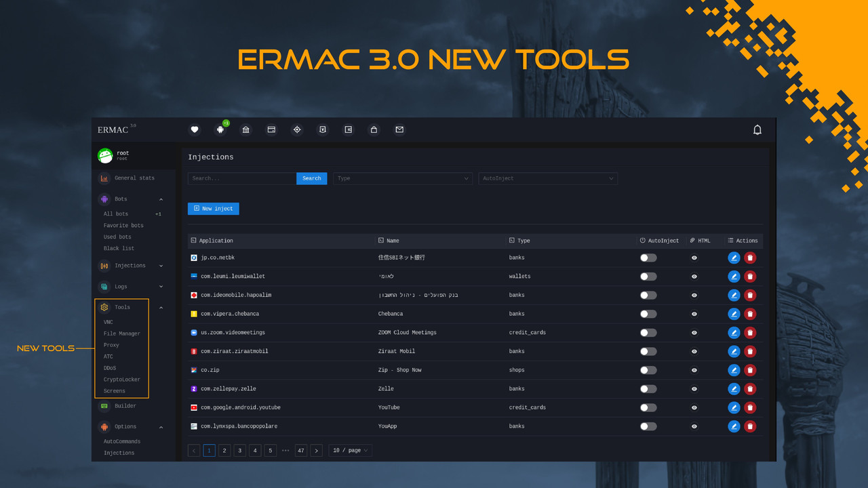Go to page 2
Screen dimensions: 868x488
pyautogui.click(x=224, y=450)
